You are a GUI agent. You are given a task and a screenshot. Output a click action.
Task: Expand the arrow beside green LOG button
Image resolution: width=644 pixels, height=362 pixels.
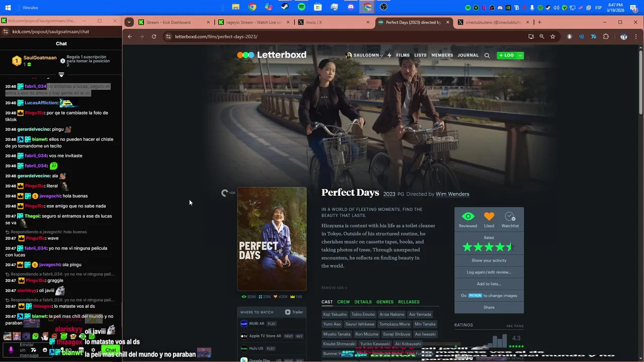tap(520, 55)
